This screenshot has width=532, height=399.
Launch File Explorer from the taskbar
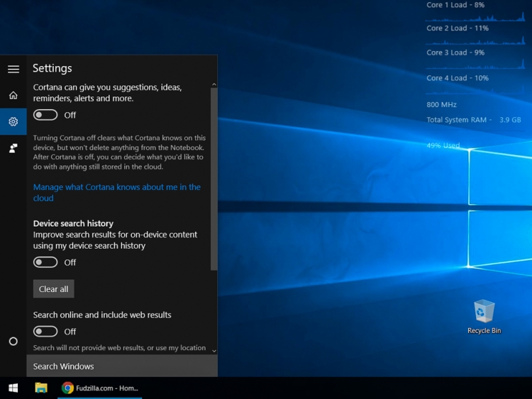click(41, 388)
